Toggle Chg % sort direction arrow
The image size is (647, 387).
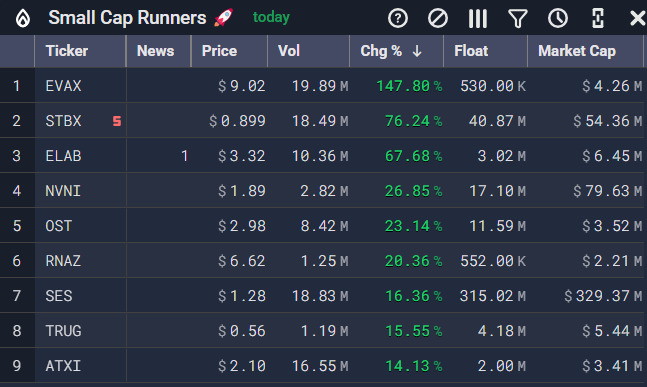(x=417, y=51)
